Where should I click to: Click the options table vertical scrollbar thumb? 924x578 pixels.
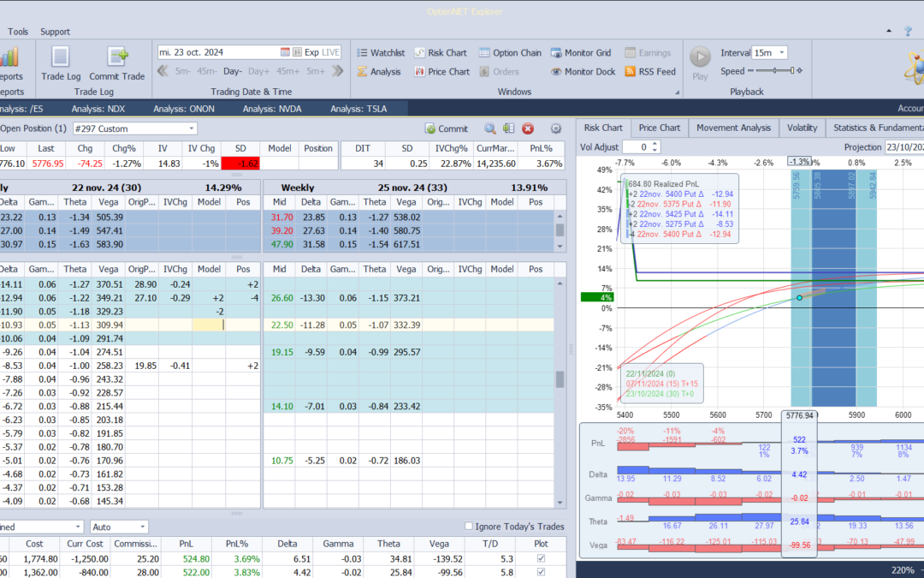tap(560, 378)
